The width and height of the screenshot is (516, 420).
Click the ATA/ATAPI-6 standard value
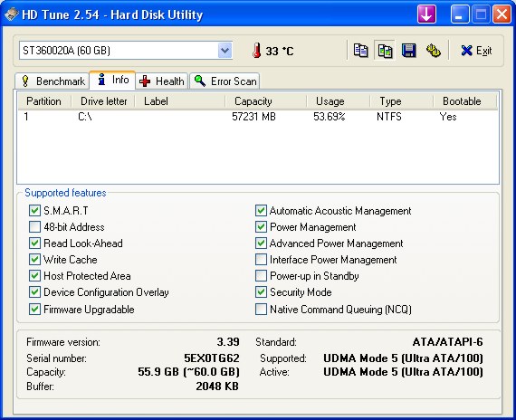[447, 342]
